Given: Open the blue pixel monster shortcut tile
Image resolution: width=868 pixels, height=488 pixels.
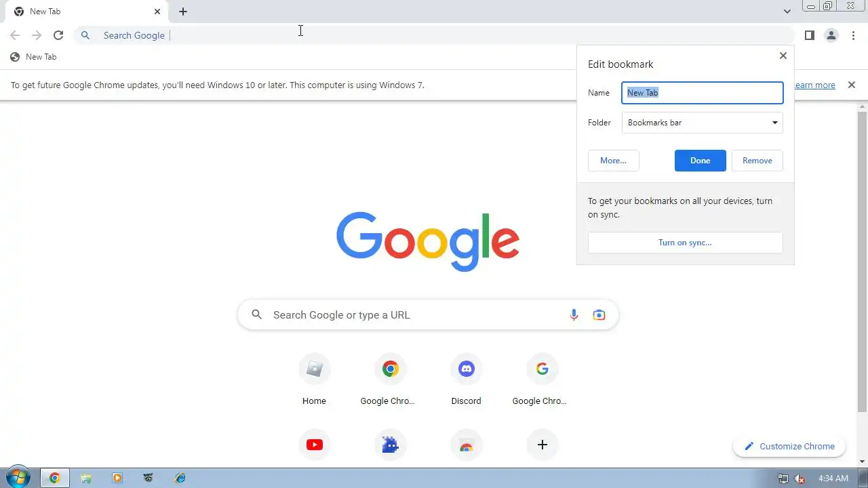Looking at the screenshot, I should (x=390, y=445).
